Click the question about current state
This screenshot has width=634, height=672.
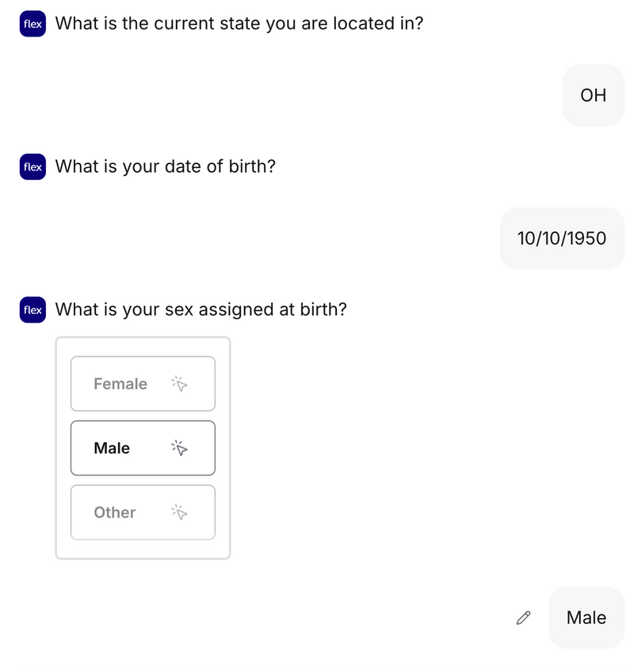[x=239, y=24]
